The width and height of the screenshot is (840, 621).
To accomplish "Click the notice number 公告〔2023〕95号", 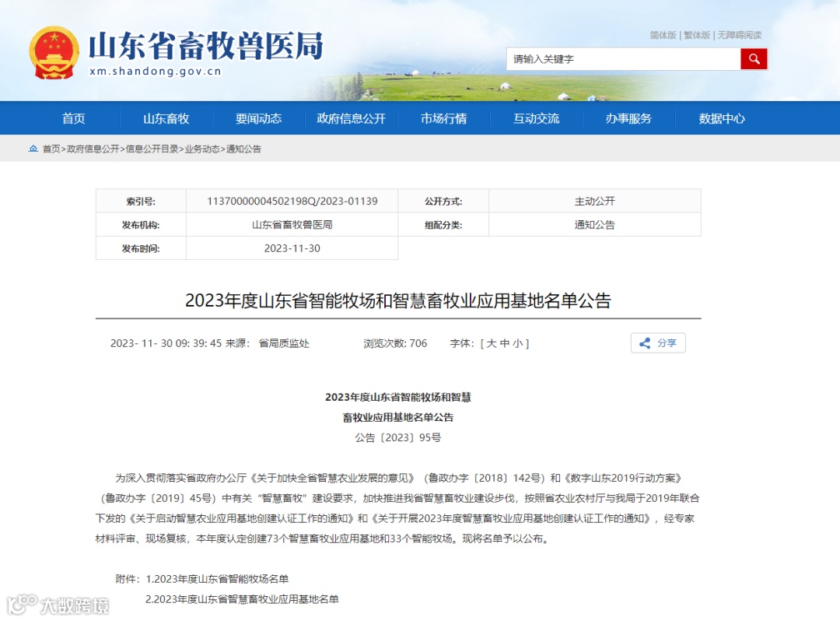I will pyautogui.click(x=398, y=437).
